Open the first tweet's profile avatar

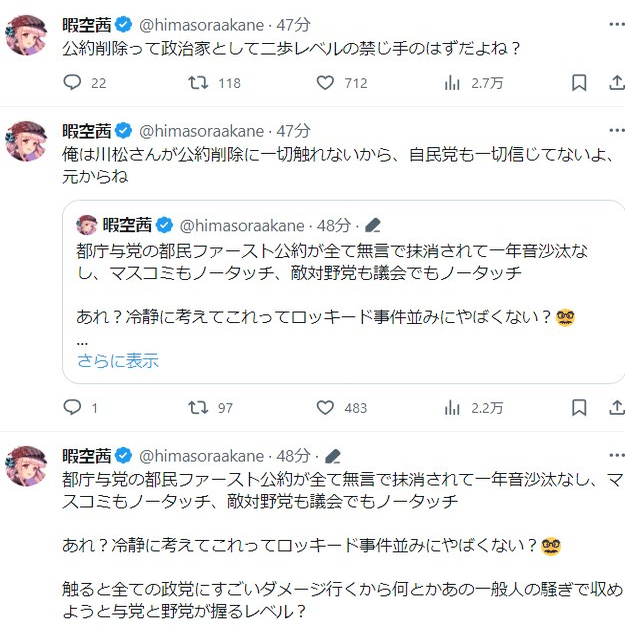(27, 34)
